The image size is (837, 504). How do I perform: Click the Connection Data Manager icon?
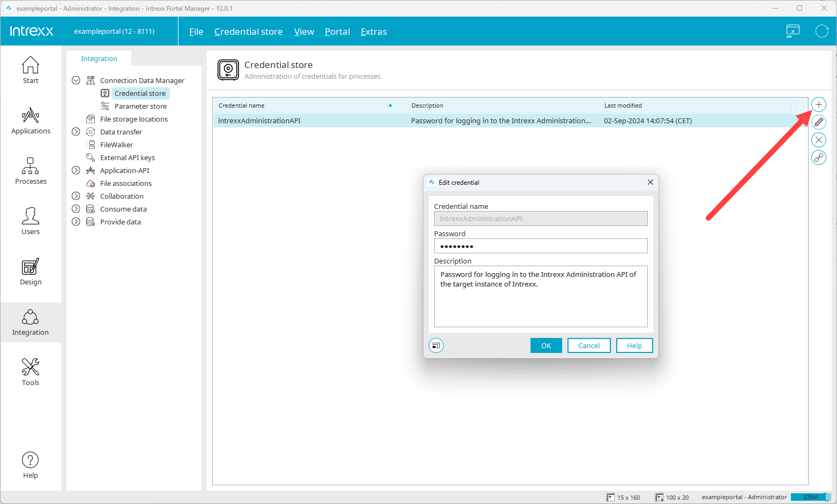point(91,80)
